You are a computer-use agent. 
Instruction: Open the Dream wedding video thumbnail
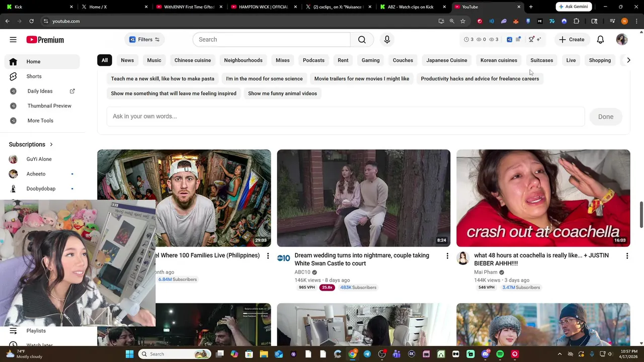[x=363, y=198]
